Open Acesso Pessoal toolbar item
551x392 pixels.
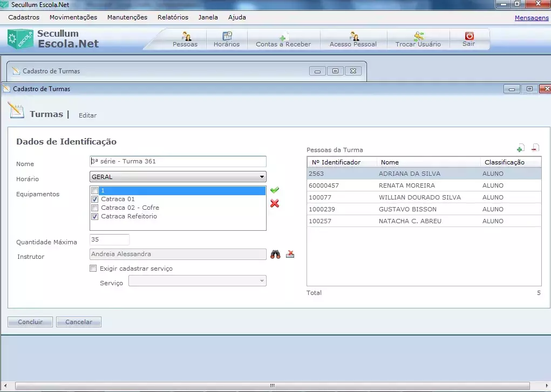pos(353,39)
